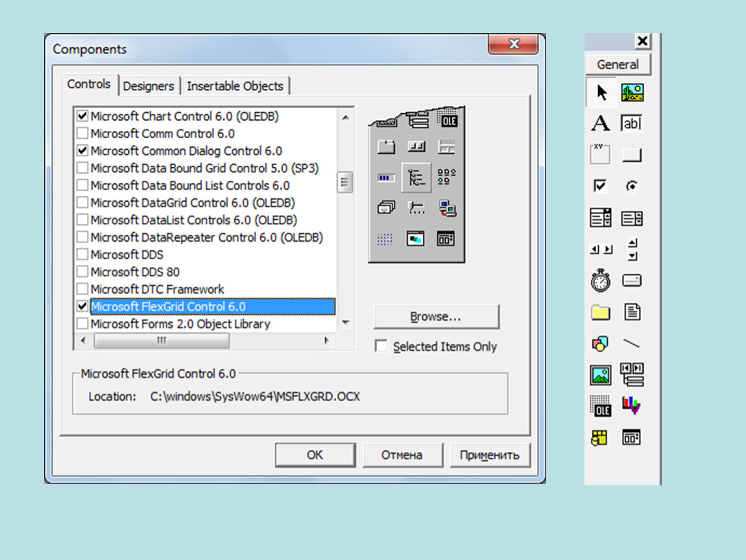Image resolution: width=746 pixels, height=560 pixels.
Task: Click the MSFLXGRD.OCX location path text
Action: 255,397
